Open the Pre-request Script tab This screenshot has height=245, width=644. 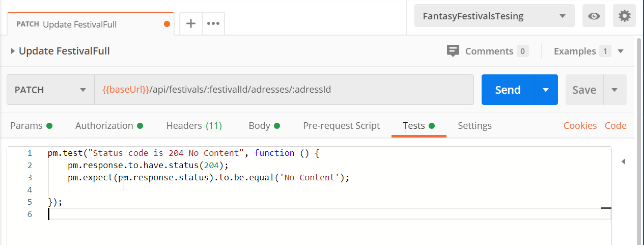coord(341,125)
